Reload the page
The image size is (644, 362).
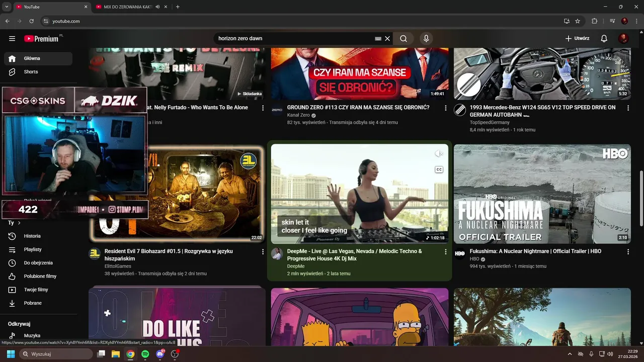tap(32, 21)
